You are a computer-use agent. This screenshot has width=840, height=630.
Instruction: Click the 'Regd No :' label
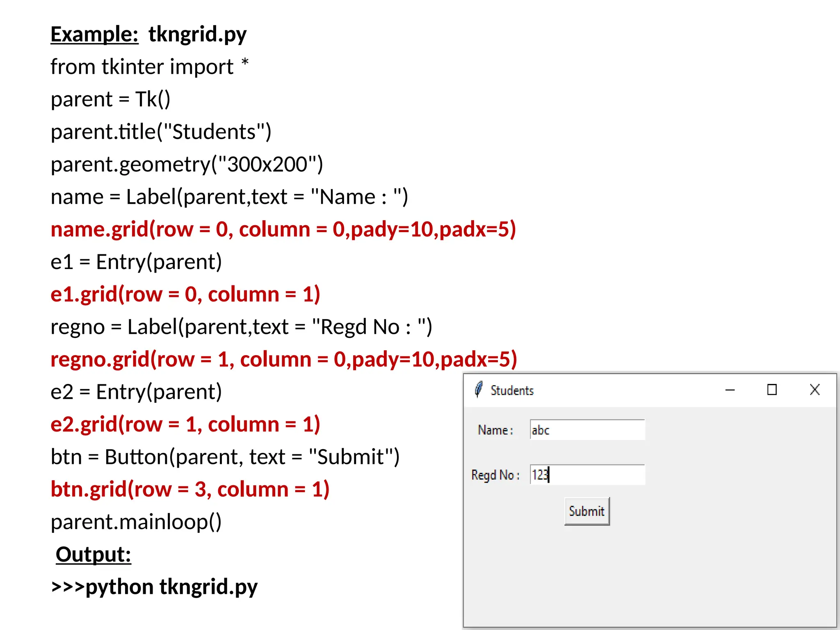[x=495, y=475]
